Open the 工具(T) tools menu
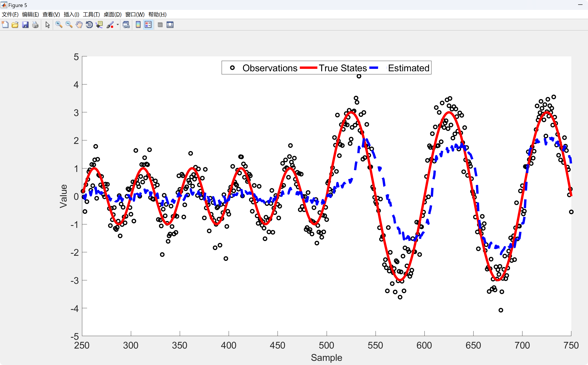The image size is (588, 365). pyautogui.click(x=91, y=14)
